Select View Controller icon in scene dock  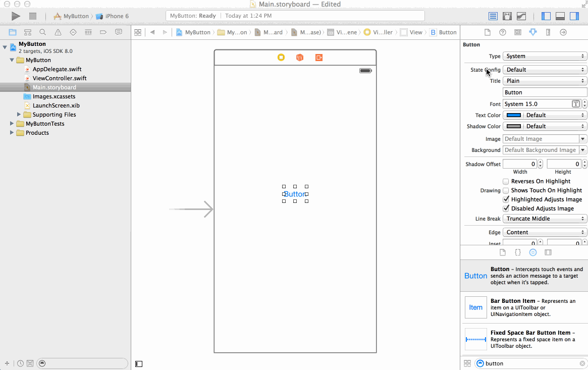tap(281, 58)
